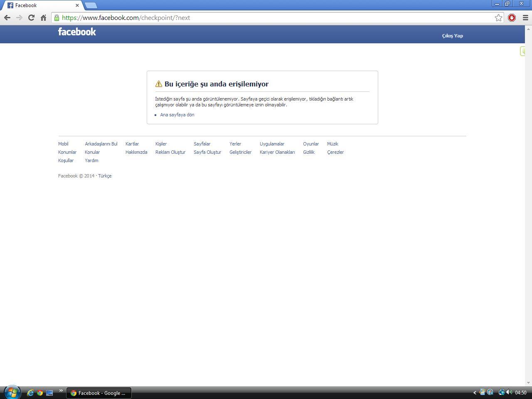Image resolution: width=532 pixels, height=399 pixels.
Task: Launch Google Chrome from Quick Launch
Action: pos(40,393)
